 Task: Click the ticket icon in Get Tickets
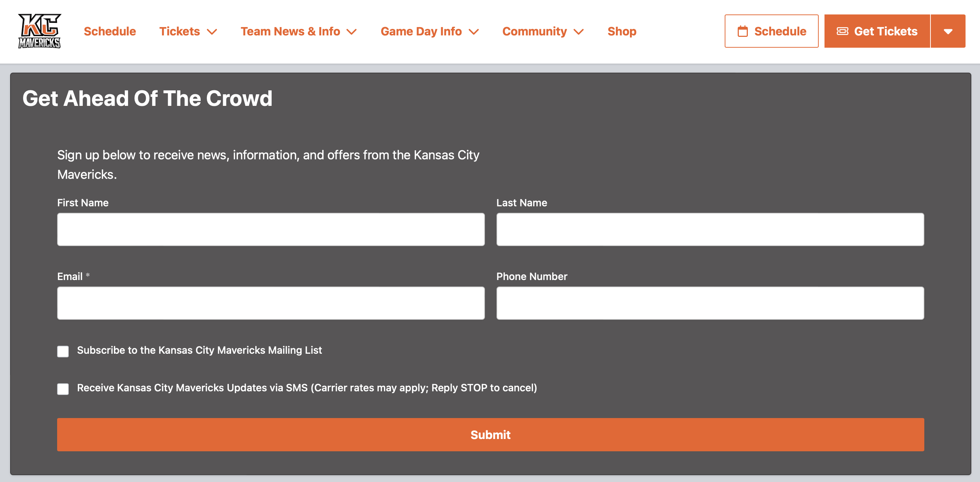[842, 31]
